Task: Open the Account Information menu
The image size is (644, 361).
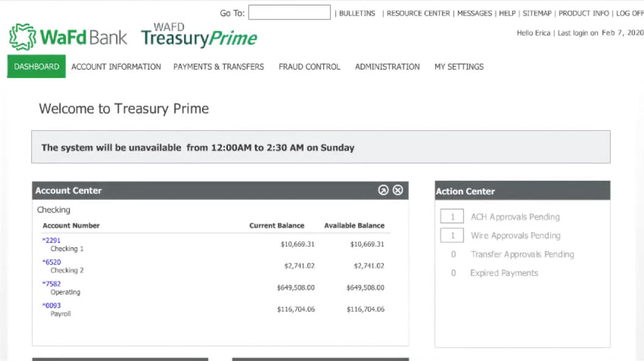Action: [x=116, y=67]
